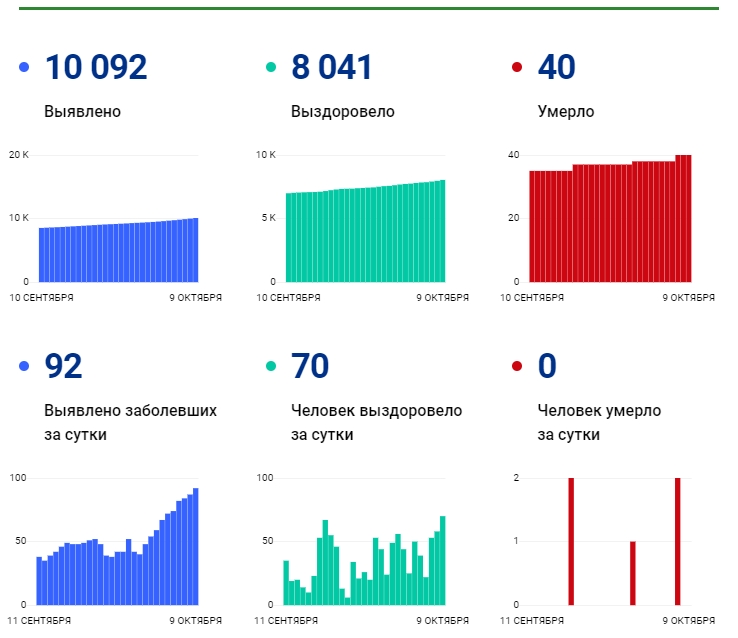The height and width of the screenshot is (638, 738).
Task: Select the daily cases value 92
Action: pyautogui.click(x=64, y=366)
